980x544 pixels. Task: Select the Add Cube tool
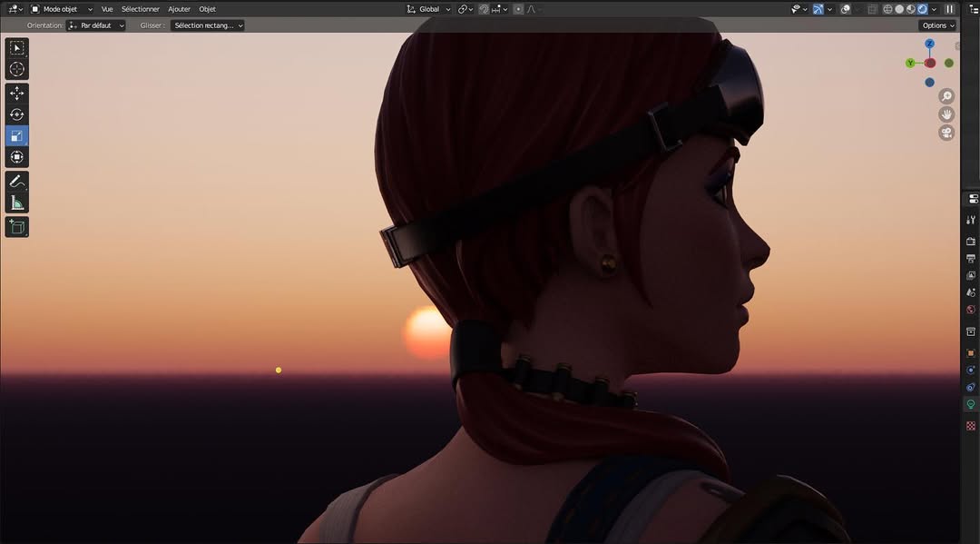tap(17, 226)
